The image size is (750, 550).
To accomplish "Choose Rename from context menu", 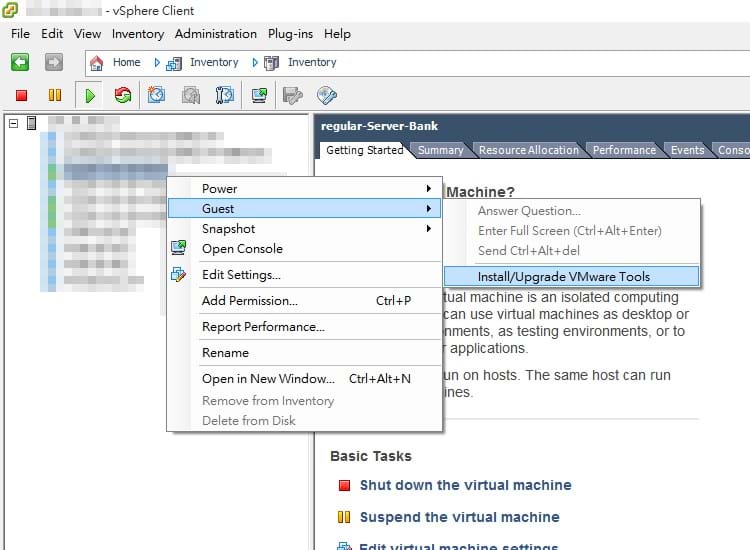I will tap(304, 353).
